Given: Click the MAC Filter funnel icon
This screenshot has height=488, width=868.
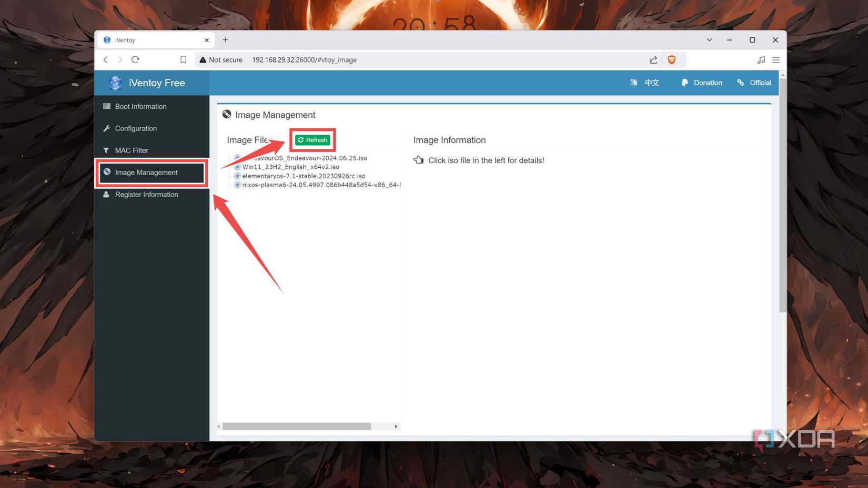Looking at the screenshot, I should [x=106, y=150].
